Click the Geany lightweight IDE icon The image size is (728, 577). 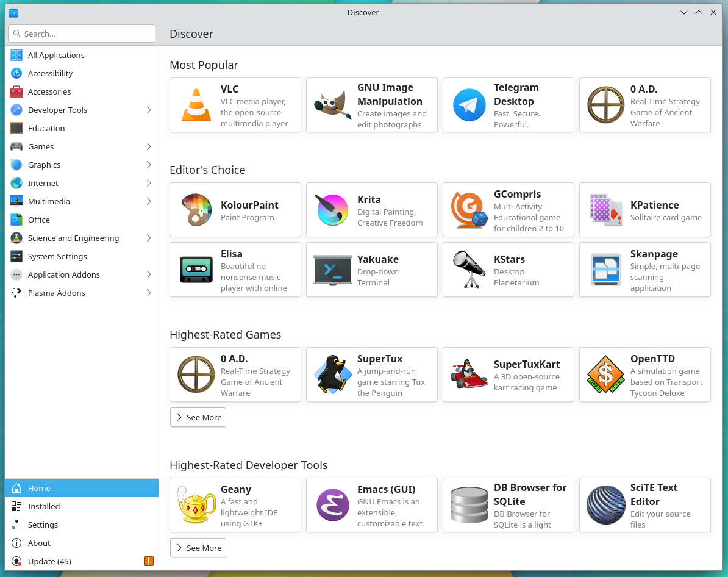click(196, 505)
